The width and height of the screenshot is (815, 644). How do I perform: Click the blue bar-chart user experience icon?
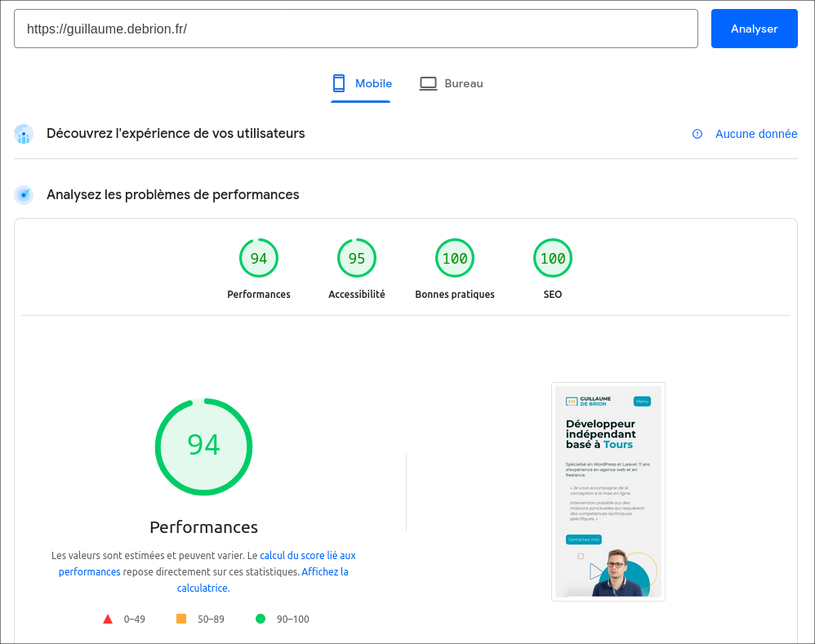[23, 133]
